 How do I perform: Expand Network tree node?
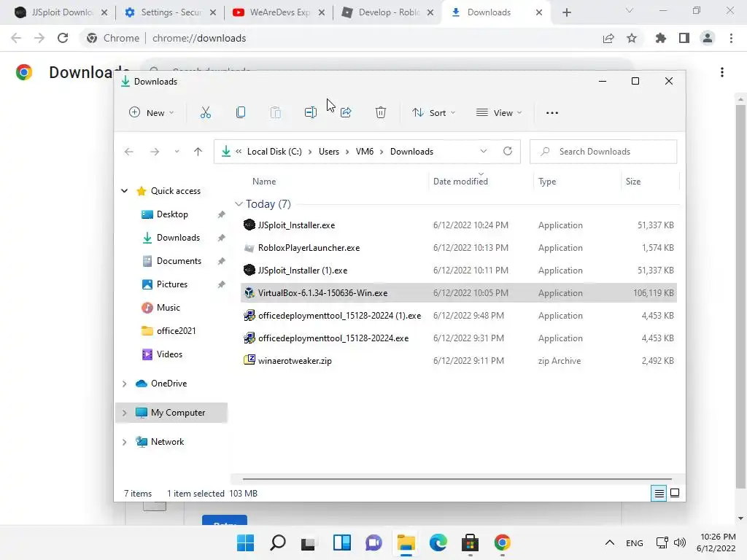(124, 443)
